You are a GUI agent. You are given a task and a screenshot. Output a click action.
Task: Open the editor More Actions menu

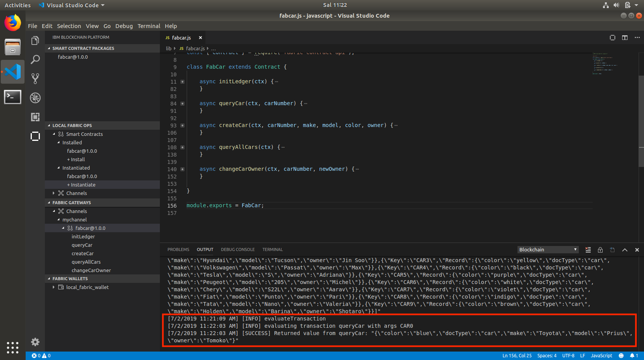(x=637, y=38)
